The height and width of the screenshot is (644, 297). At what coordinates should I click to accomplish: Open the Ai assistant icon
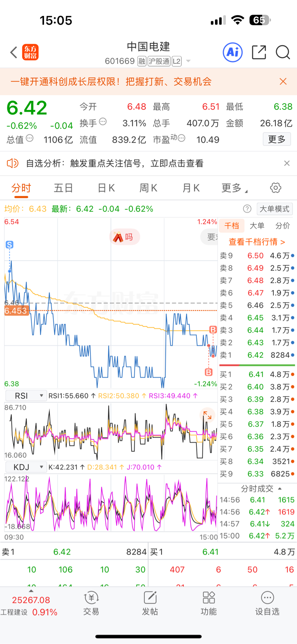coord(233,52)
